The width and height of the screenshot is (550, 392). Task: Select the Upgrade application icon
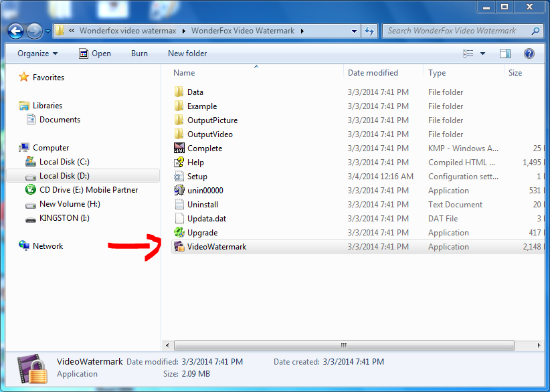click(179, 232)
